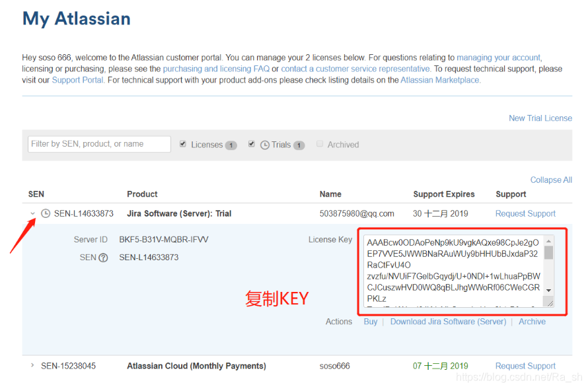This screenshot has height=389, width=588.
Task: Click the Licenses count badge
Action: [231, 145]
